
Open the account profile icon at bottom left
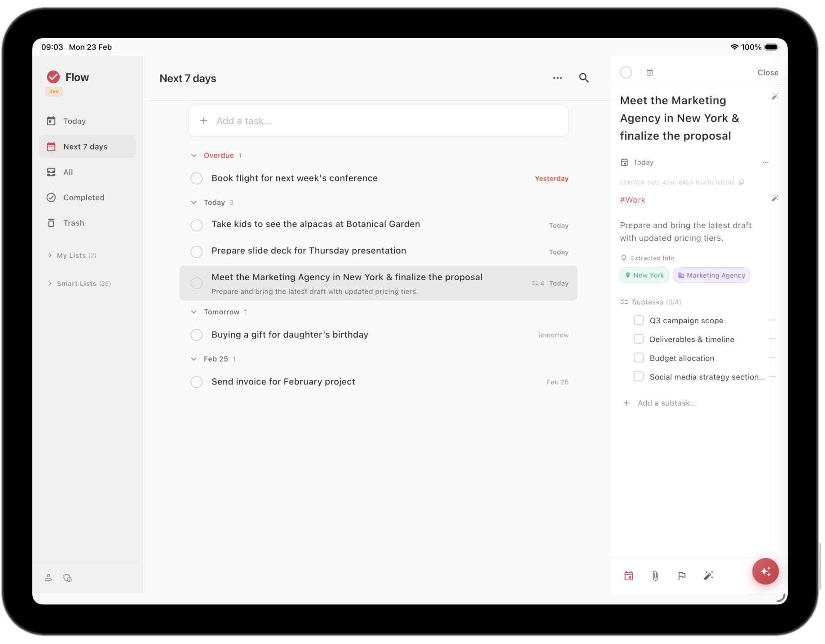(x=49, y=578)
